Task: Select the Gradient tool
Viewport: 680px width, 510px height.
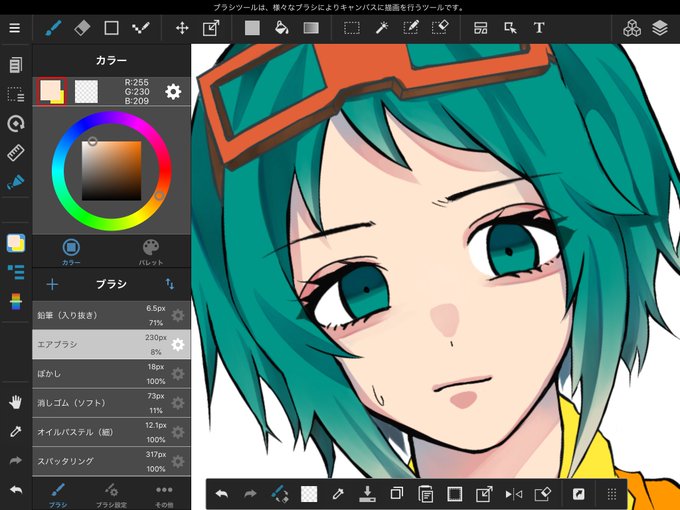Action: 311,28
